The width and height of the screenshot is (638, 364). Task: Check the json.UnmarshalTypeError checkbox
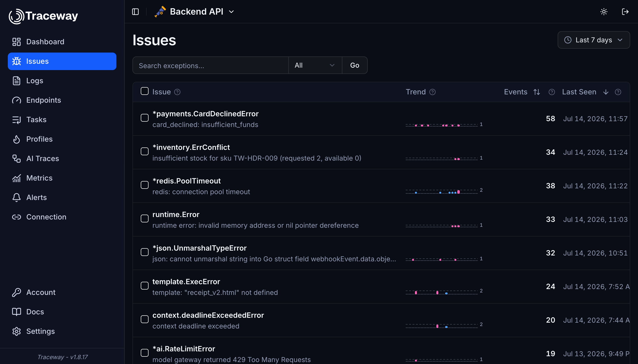pos(145,252)
